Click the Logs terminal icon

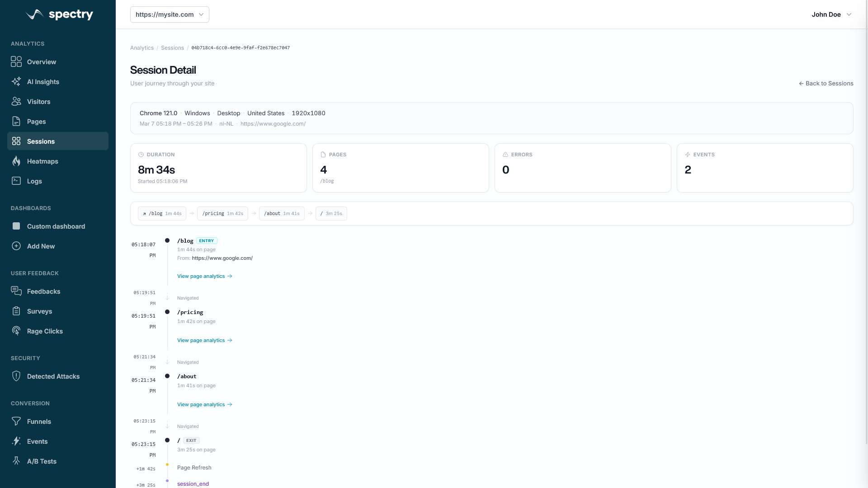click(16, 181)
